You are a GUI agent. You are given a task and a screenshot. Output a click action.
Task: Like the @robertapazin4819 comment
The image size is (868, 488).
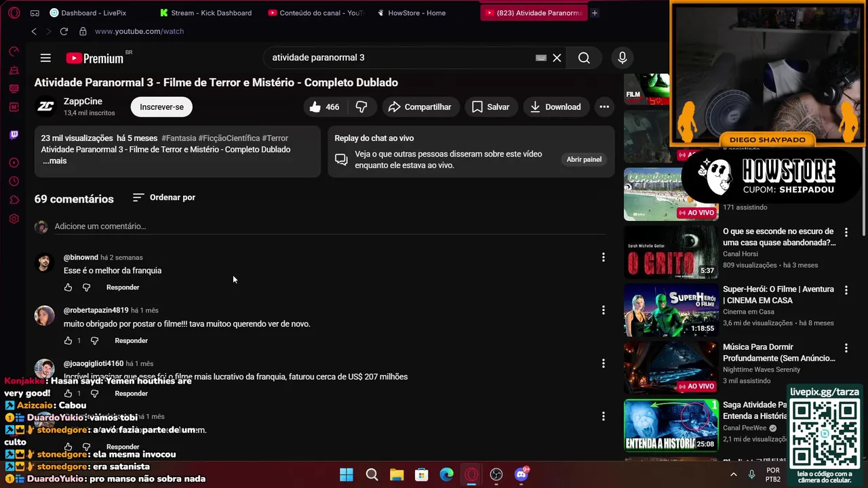pos(68,340)
